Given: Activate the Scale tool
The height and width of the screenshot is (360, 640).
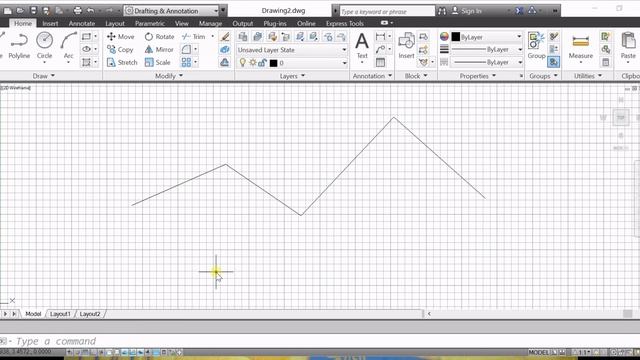Looking at the screenshot, I should tap(158, 62).
